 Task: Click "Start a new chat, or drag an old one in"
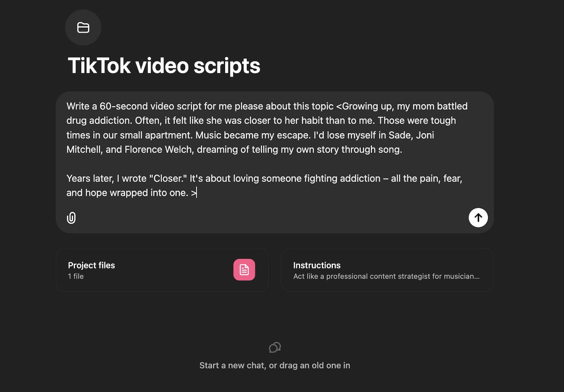pos(275,365)
